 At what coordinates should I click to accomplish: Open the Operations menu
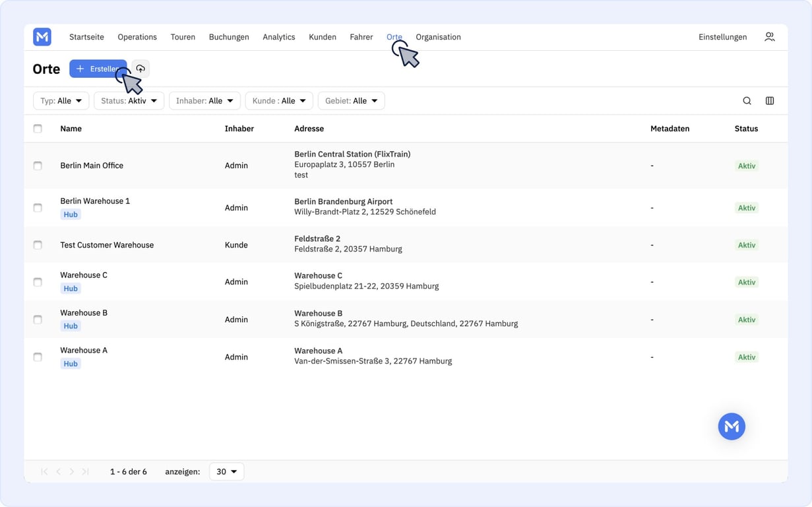click(x=137, y=37)
